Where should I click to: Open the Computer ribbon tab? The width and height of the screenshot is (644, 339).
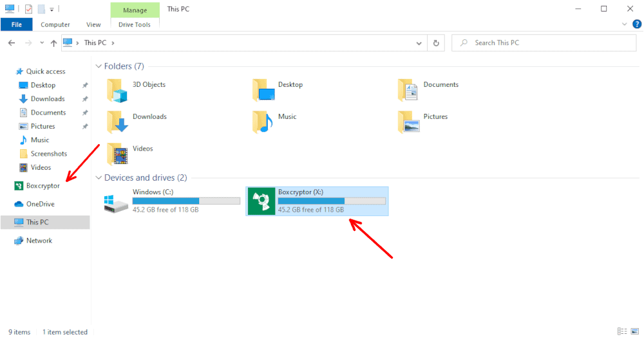coord(55,24)
